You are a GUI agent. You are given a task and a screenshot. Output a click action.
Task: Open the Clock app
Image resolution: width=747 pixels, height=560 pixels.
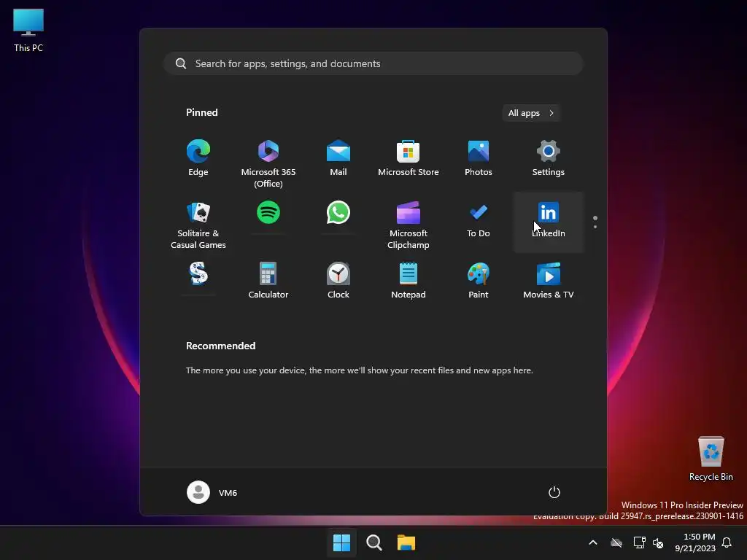[x=338, y=281]
